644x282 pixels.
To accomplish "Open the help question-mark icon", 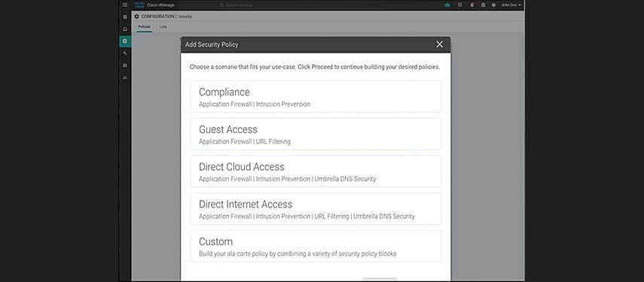I will pos(493,5).
